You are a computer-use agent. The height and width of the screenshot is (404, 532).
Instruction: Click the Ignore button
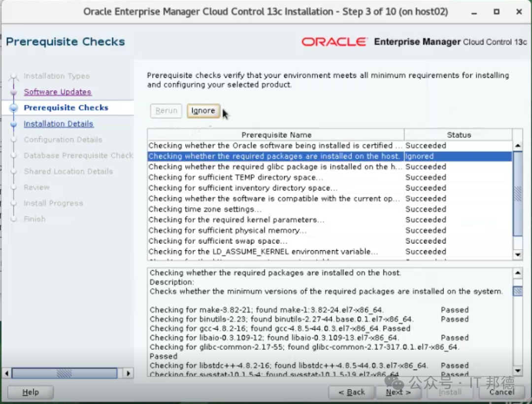tap(203, 111)
